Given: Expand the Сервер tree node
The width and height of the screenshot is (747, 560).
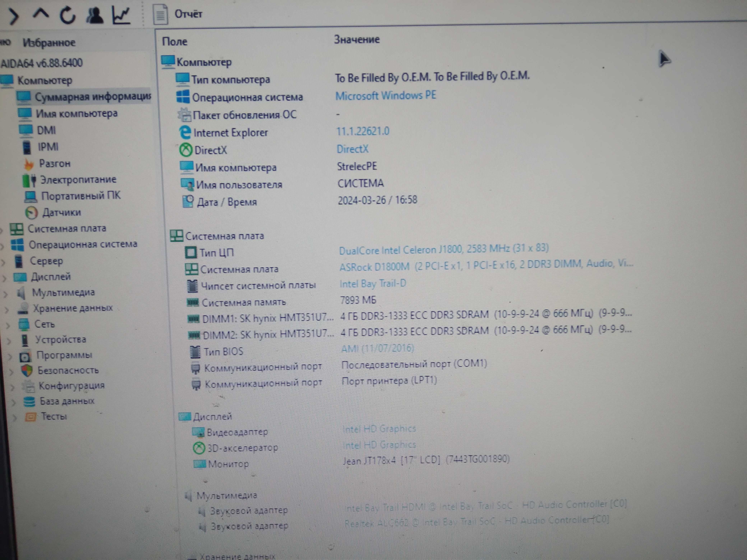Looking at the screenshot, I should click(3, 262).
